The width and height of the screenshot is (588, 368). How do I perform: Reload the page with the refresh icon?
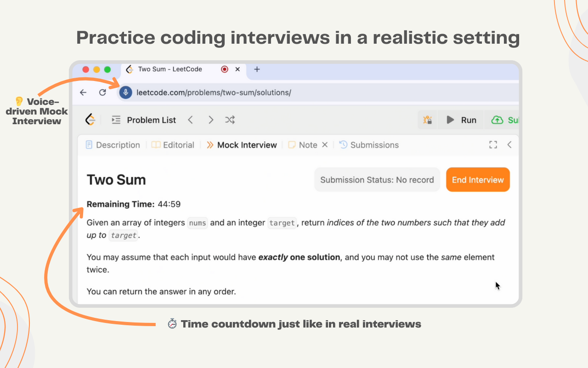102,92
